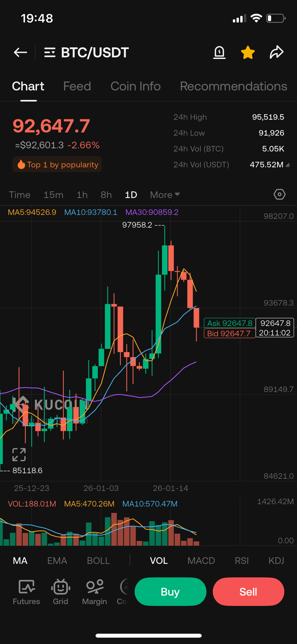Viewport: 297px width, 644px height.
Task: Toggle the favorite star
Action: [248, 52]
